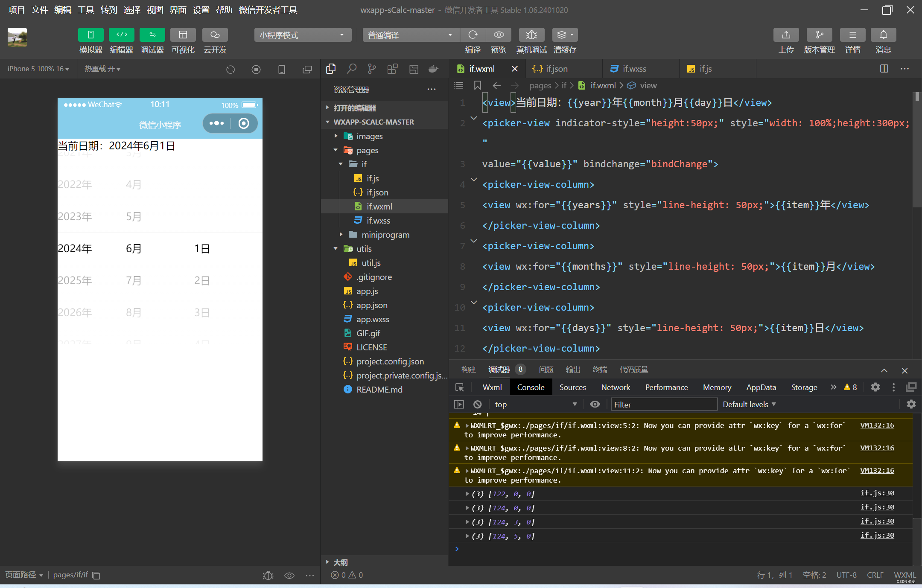The width and height of the screenshot is (922, 588).
Task: Open app.json in the file tree
Action: tap(371, 305)
